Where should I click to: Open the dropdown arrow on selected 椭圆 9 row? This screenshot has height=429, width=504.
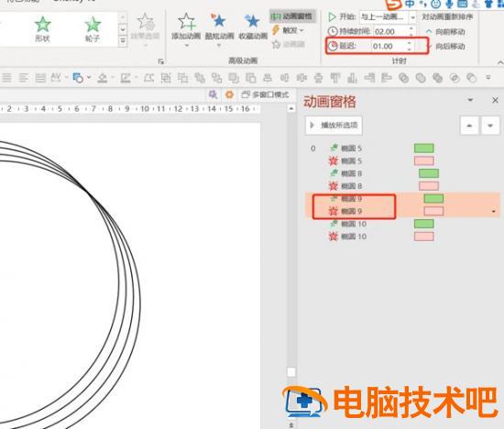click(494, 211)
